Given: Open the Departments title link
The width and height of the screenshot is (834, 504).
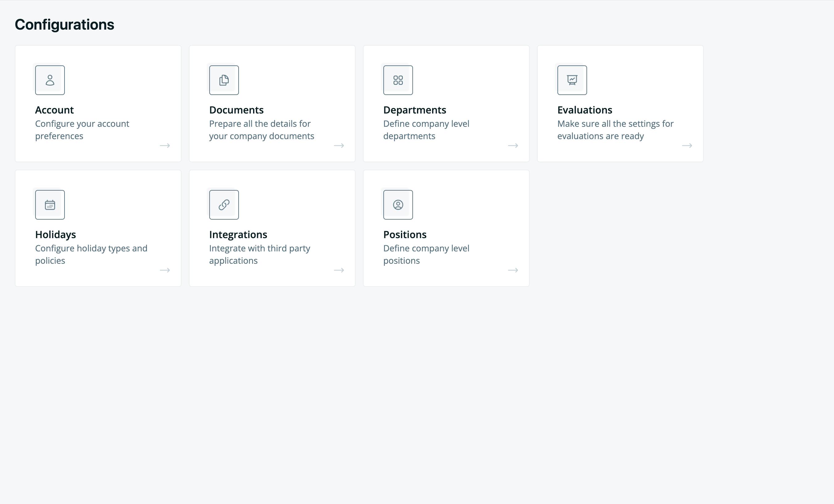Looking at the screenshot, I should click(x=415, y=110).
